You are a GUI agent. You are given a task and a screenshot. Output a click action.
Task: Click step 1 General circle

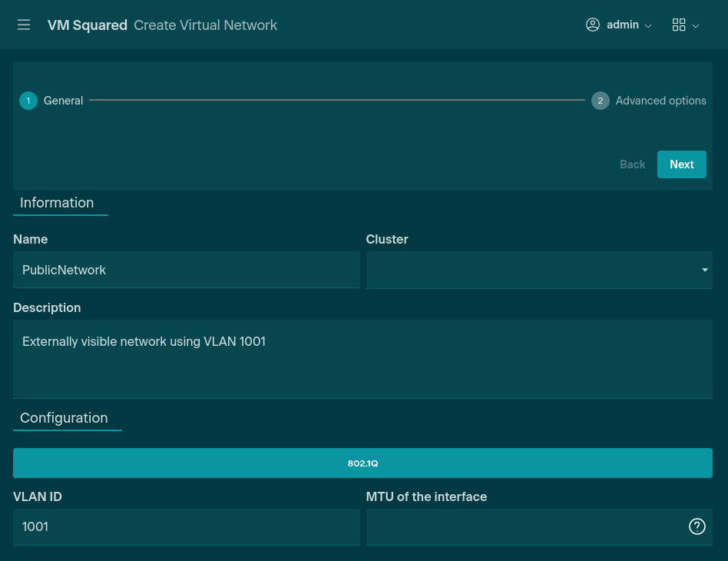coord(28,101)
